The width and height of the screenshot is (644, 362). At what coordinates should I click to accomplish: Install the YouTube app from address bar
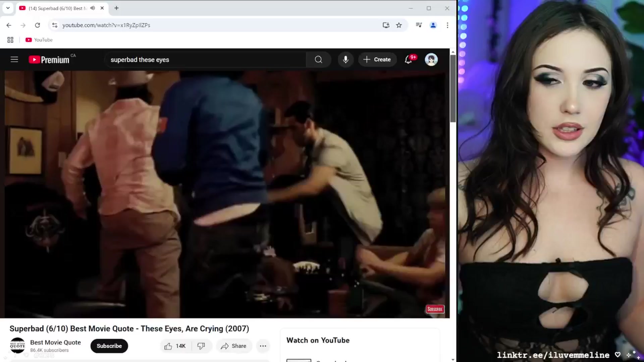(386, 25)
